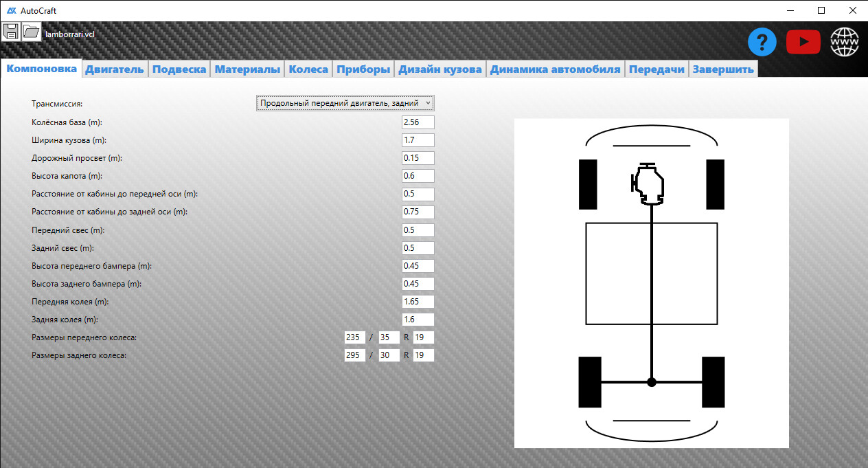This screenshot has width=868, height=468.
Task: Click the rear wheel profile field 30
Action: tap(389, 355)
